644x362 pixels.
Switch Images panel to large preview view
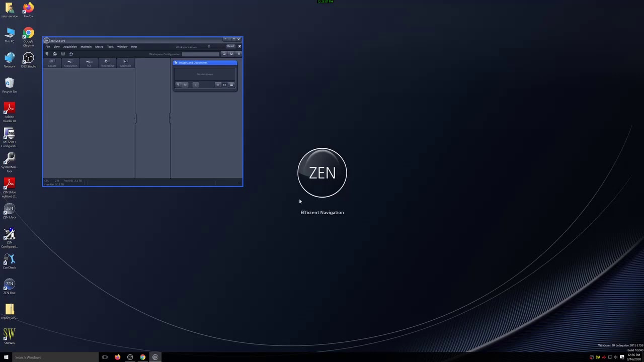tap(231, 85)
